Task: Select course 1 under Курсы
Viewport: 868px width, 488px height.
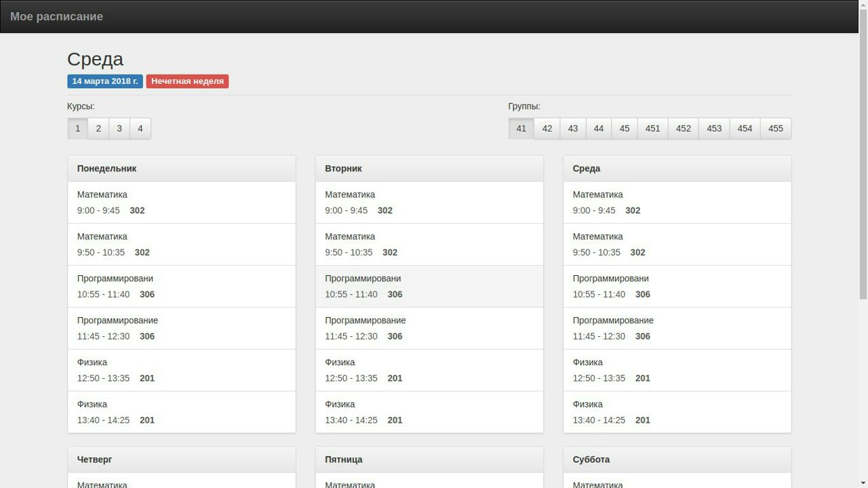Action: tap(78, 128)
